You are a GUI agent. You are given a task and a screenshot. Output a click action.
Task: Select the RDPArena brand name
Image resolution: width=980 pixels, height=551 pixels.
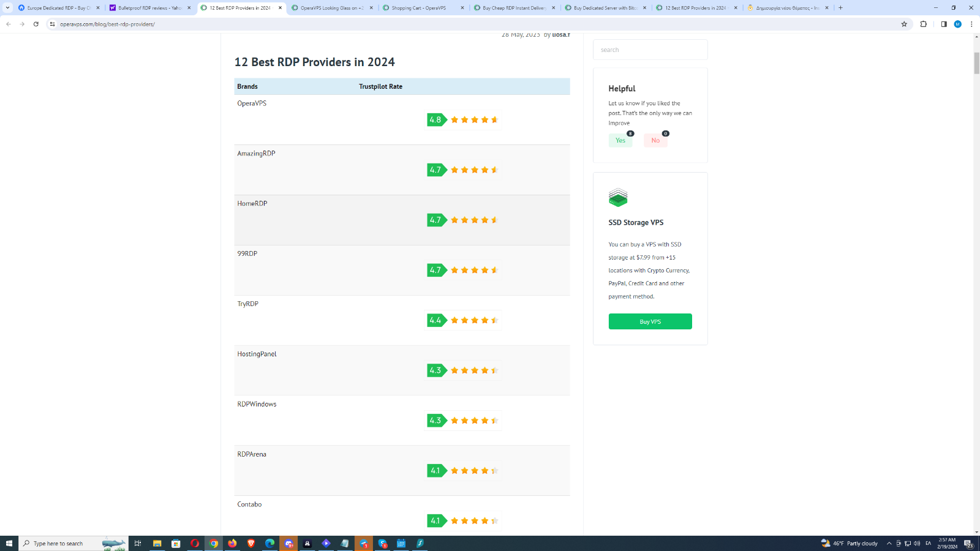click(252, 455)
